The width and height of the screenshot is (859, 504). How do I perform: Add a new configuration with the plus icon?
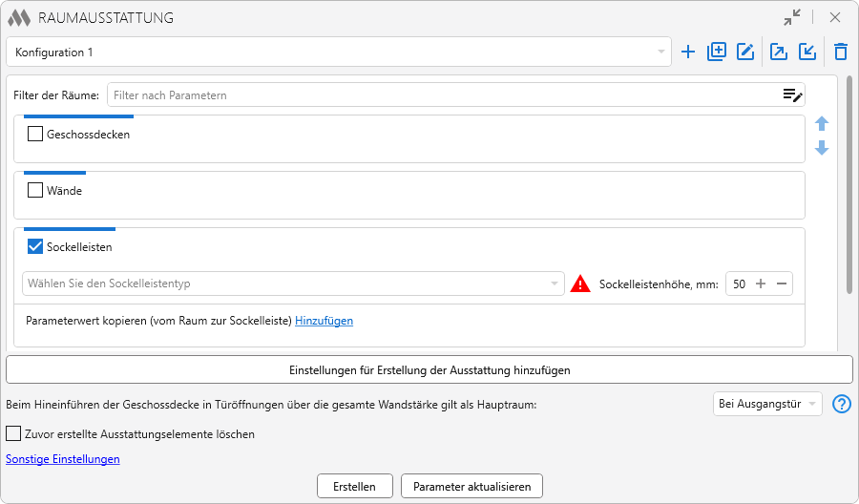click(688, 52)
